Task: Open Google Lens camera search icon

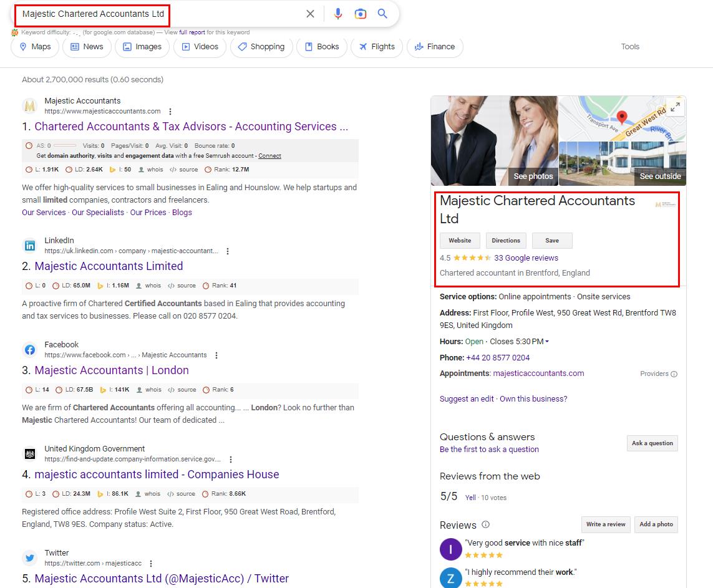Action: 360,14
